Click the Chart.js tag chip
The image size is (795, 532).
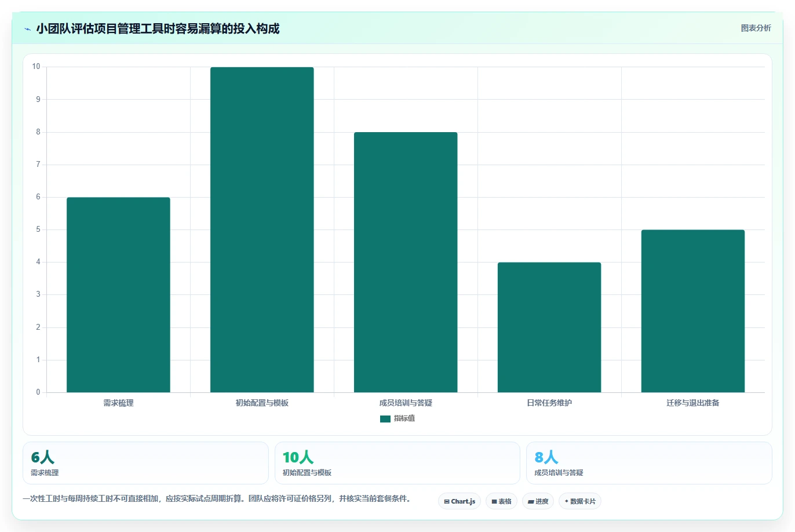pos(460,501)
